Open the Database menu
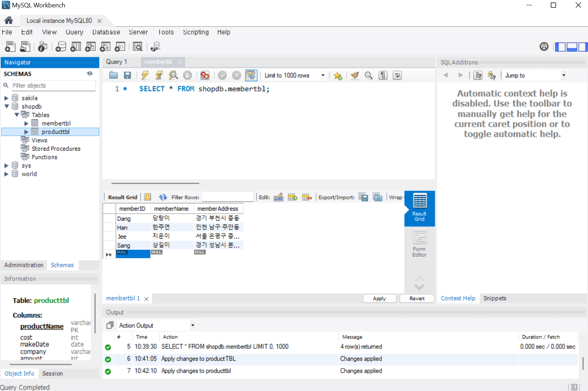The width and height of the screenshot is (588, 391). point(106,32)
